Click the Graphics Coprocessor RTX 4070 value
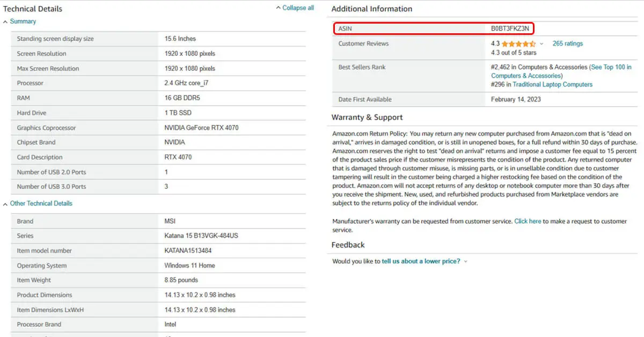The height and width of the screenshot is (337, 644). (201, 128)
